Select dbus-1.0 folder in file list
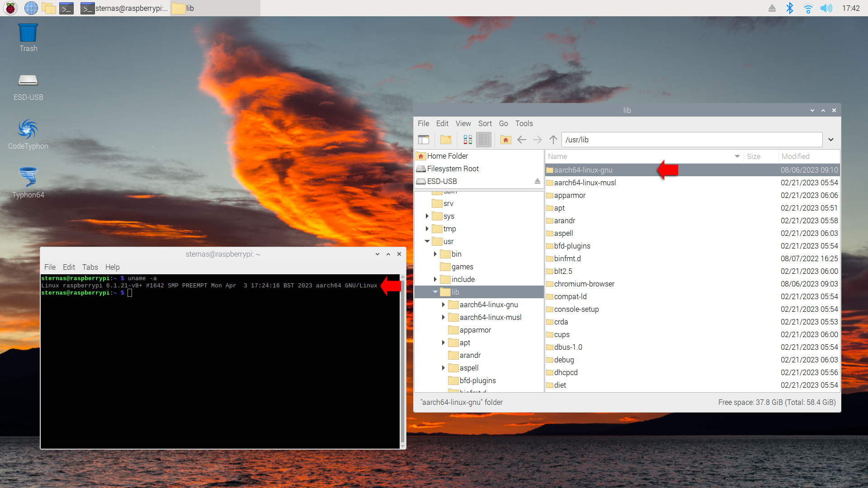The image size is (868, 488). point(692,347)
